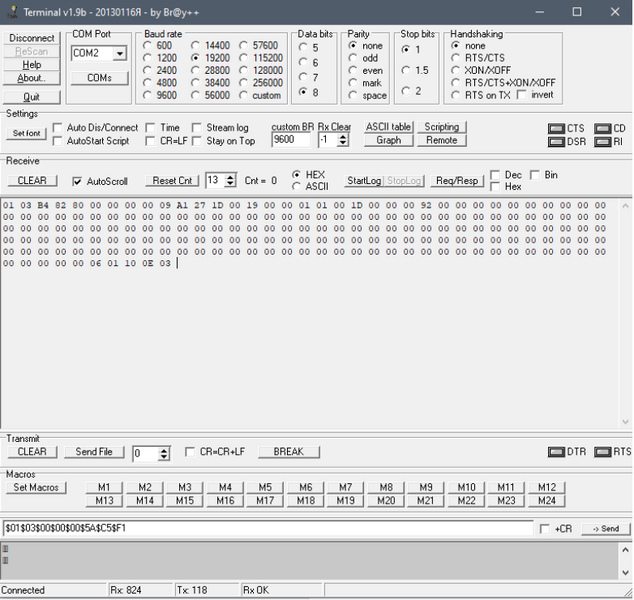Open Set Macros dialog

[36, 488]
